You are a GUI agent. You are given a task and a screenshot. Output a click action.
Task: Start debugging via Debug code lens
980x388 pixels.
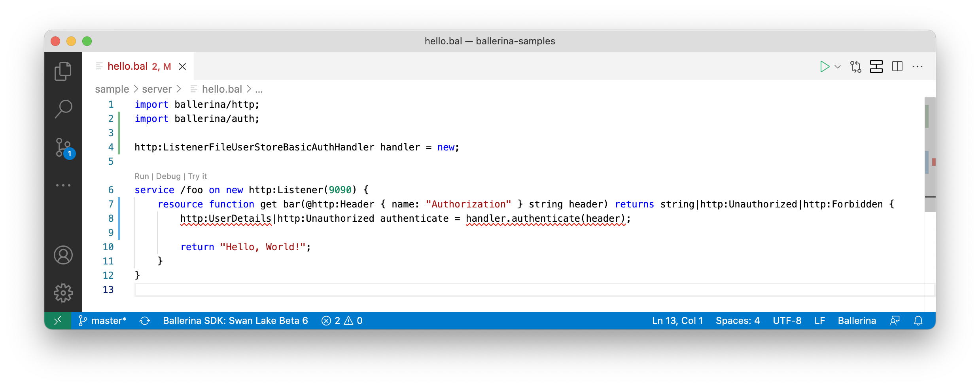168,176
